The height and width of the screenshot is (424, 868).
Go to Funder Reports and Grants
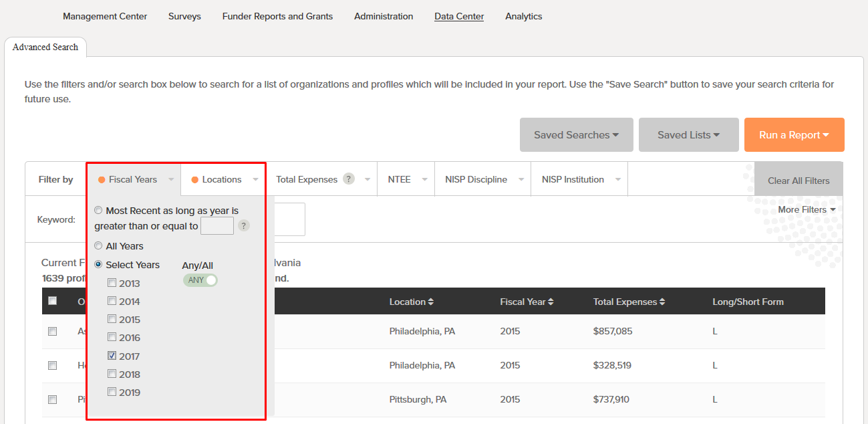point(277,16)
